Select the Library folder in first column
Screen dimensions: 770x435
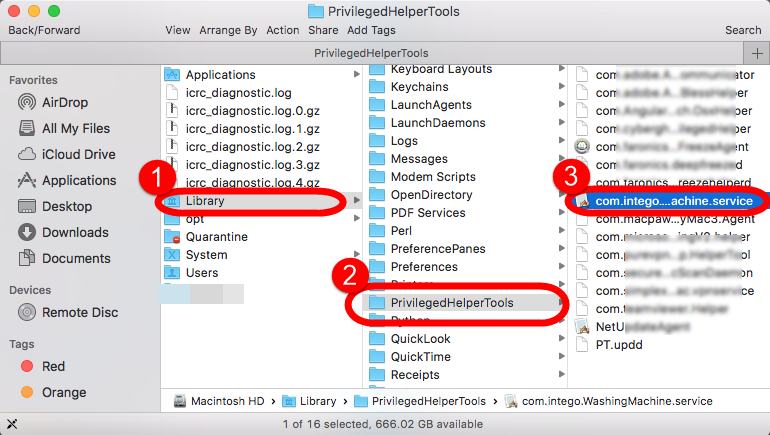coord(262,201)
